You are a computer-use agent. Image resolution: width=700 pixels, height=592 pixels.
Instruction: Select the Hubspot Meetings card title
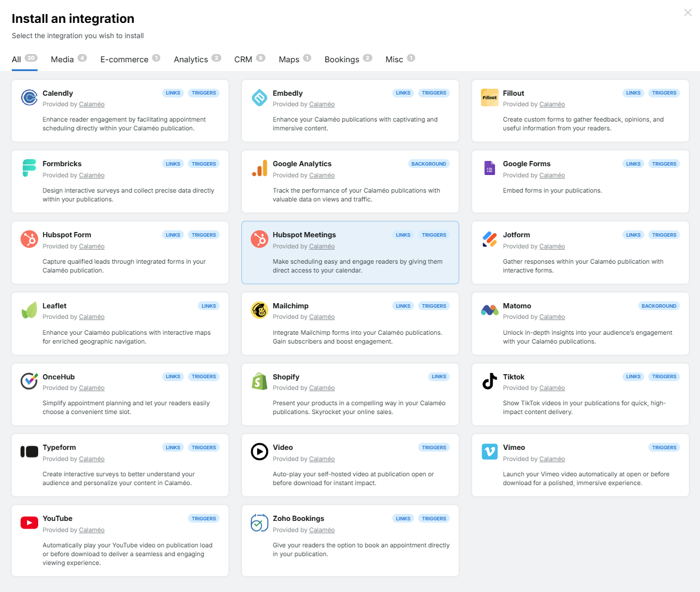304,235
